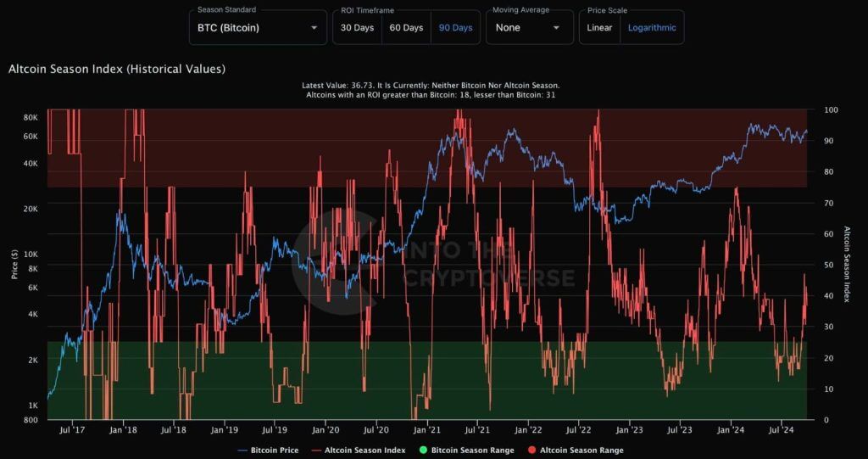Click the 20K price axis label
This screenshot has height=459, width=868.
31,209
